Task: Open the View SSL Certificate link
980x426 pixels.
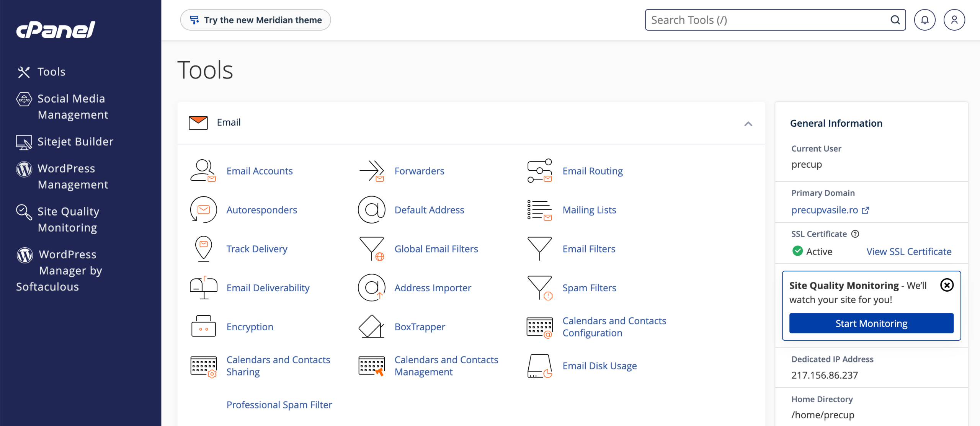Action: 909,251
